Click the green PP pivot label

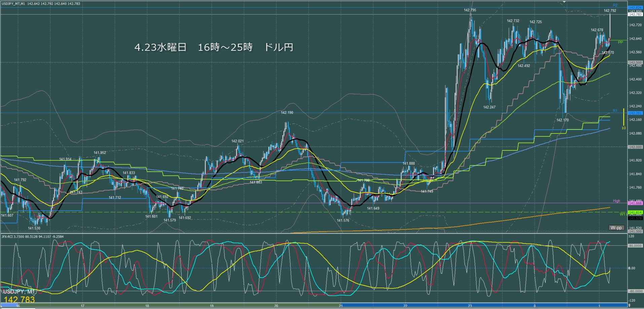click(x=620, y=42)
